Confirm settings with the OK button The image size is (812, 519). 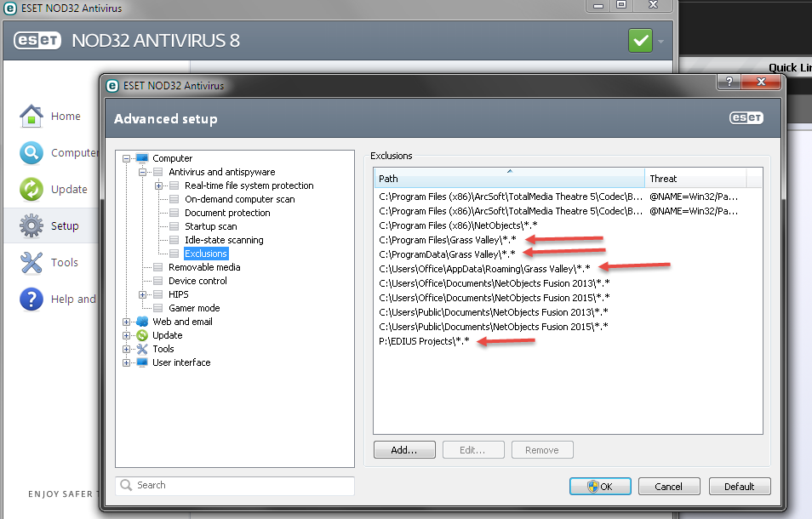[x=600, y=487]
